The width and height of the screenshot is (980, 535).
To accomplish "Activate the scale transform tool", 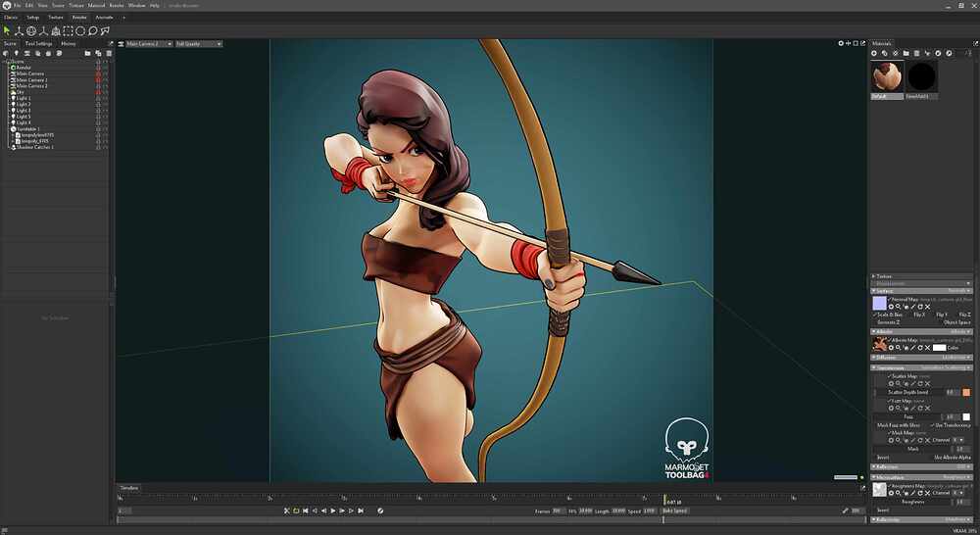I will pos(44,30).
